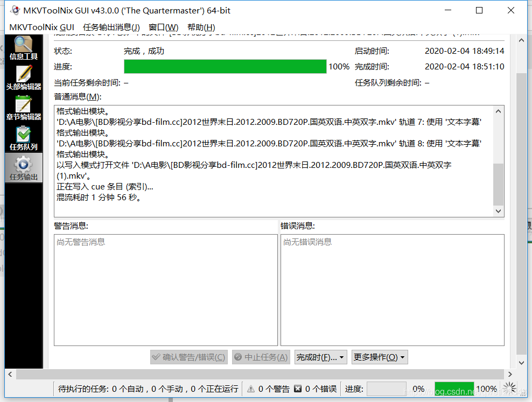Open the 窗口(W) menu
This screenshot has height=402, width=532.
click(x=163, y=27)
